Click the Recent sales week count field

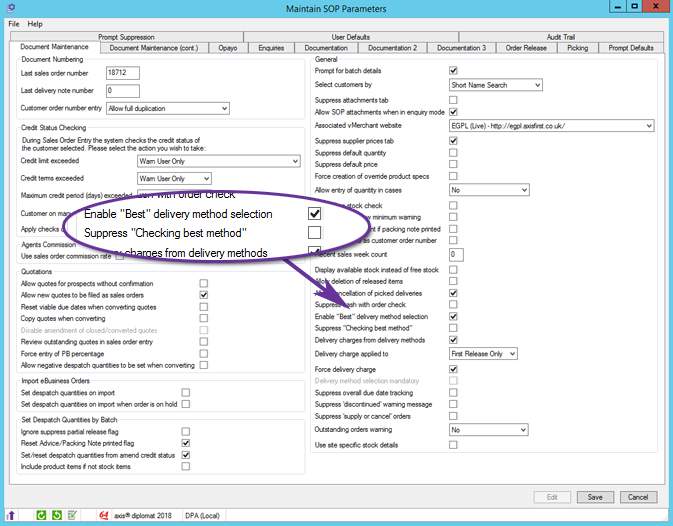coord(457,255)
